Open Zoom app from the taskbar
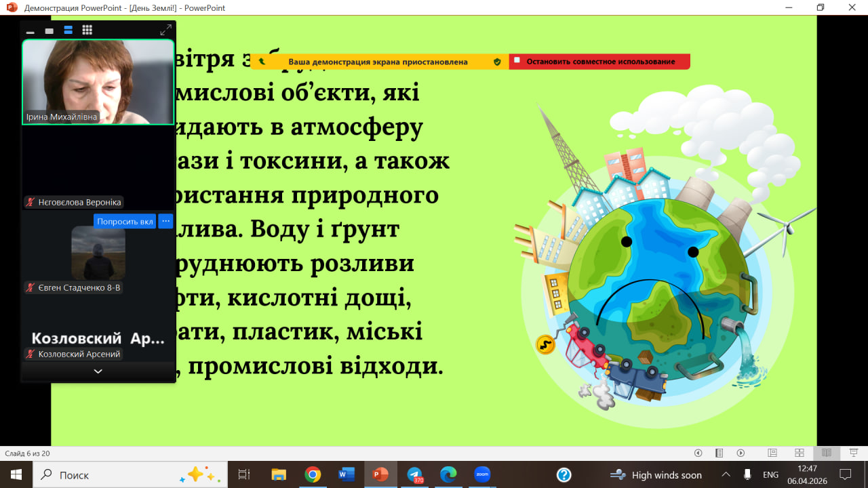Image resolution: width=868 pixels, height=488 pixels. 482,474
